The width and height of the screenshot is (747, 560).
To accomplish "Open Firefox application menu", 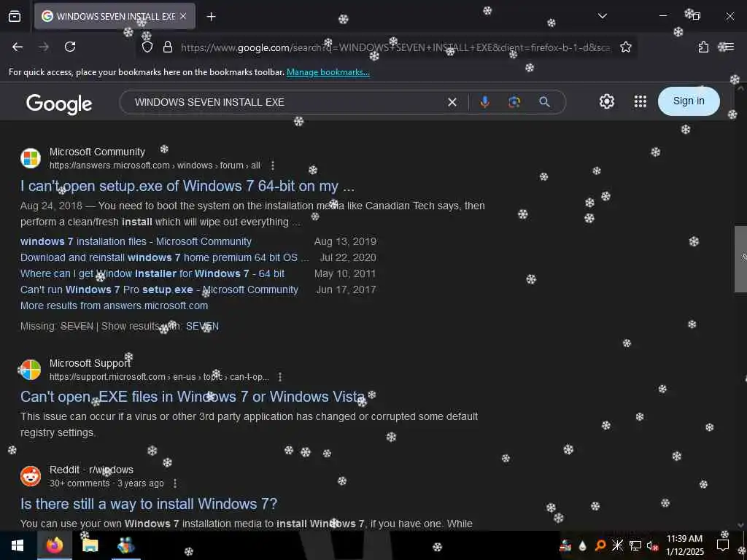I will click(729, 47).
